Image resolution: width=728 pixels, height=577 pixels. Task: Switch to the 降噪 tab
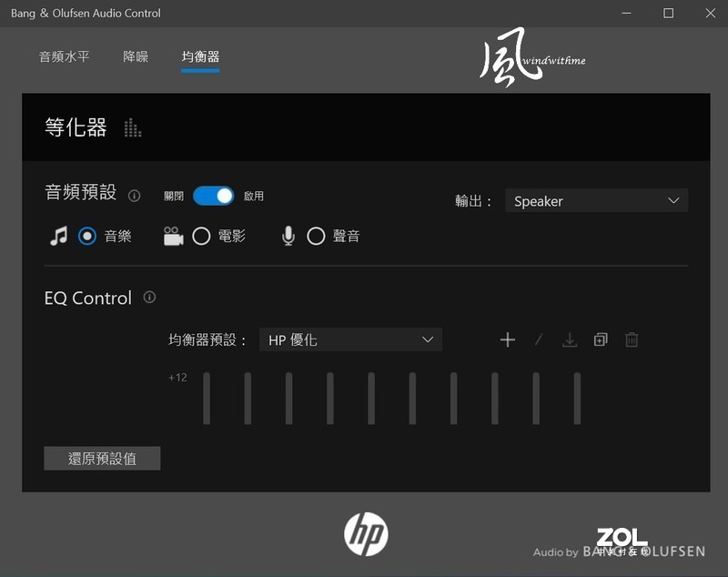point(136,56)
